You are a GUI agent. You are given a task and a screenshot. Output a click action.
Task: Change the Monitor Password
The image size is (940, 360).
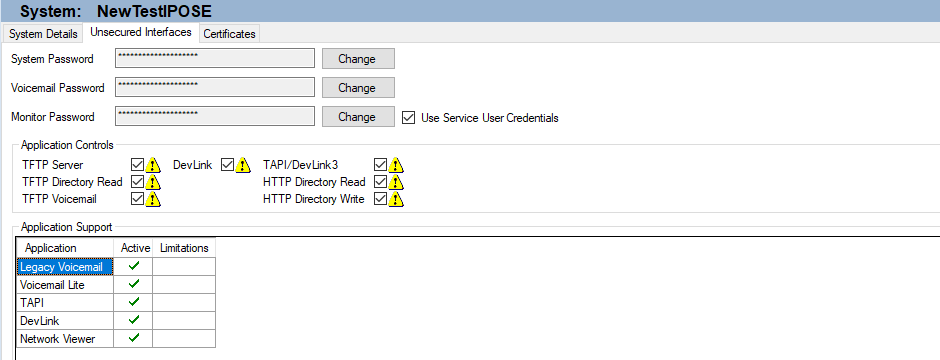pyautogui.click(x=358, y=117)
